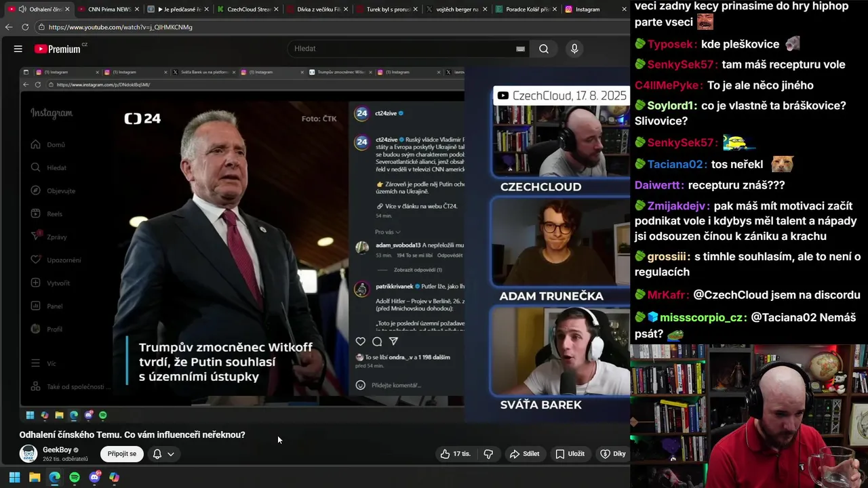Click the Přidejte komentář field
Screen dimensions: 868x488
396,385
